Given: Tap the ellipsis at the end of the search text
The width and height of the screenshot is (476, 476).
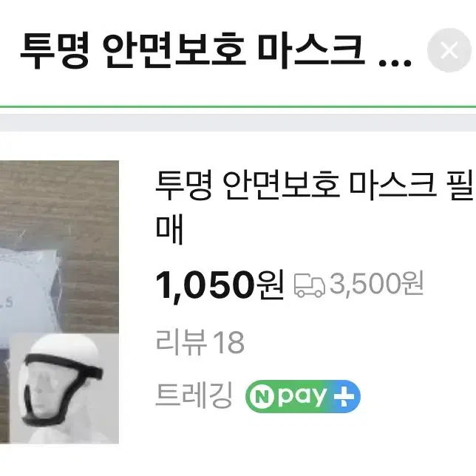Looking at the screenshot, I should pyautogui.click(x=396, y=64).
